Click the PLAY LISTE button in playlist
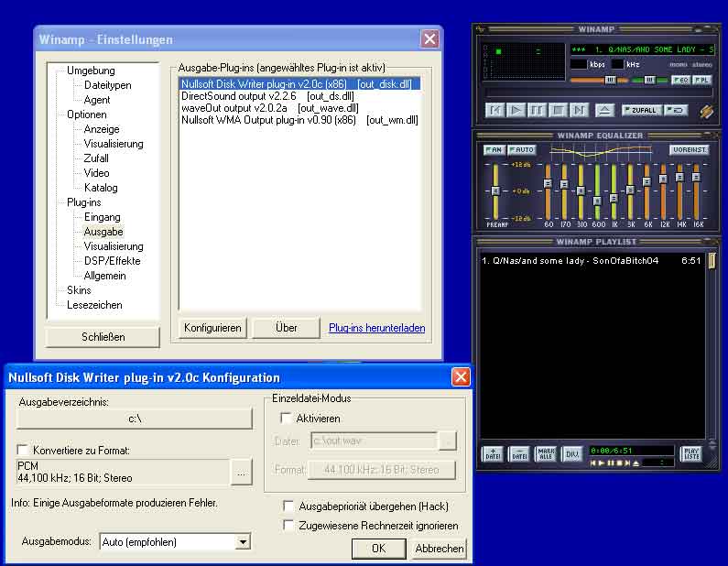The height and width of the screenshot is (566, 728). (x=691, y=453)
